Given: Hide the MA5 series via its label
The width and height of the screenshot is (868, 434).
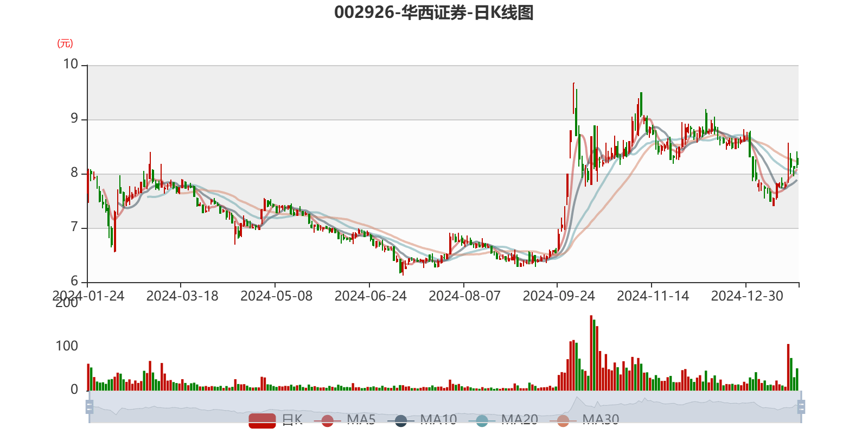Looking at the screenshot, I should pos(361,419).
